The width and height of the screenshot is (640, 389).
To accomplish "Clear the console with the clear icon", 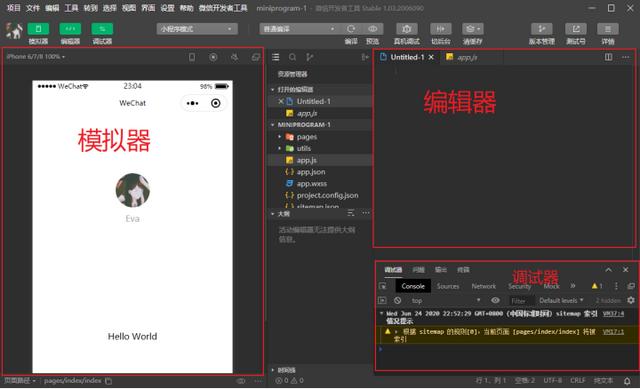I will 398,300.
